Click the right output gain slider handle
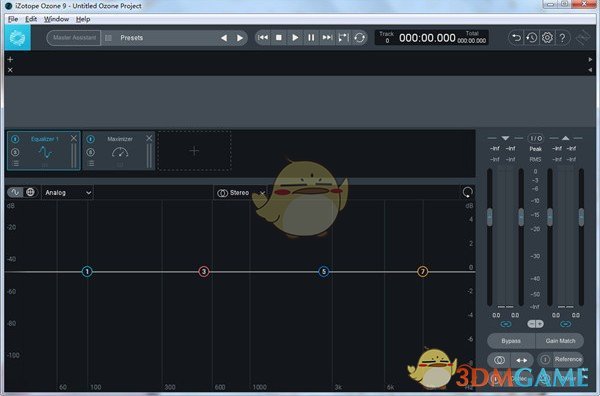600x396 pixels. pos(581,217)
